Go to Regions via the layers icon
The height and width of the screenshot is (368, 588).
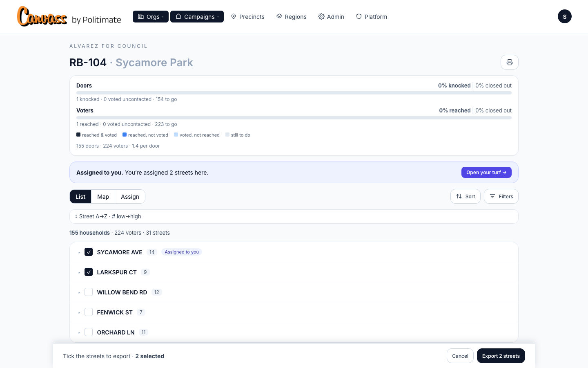coord(292,17)
